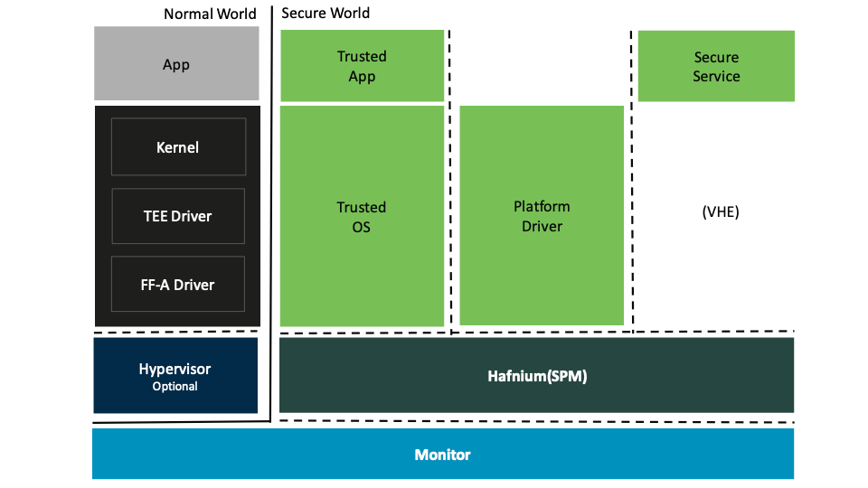Select the Kernel block
Image resolution: width=868 pixels, height=488 pixels.
[177, 147]
